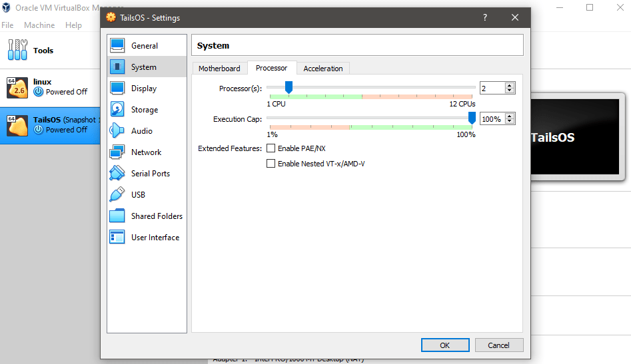631x364 pixels.
Task: Switch to the Motherboard tab
Action: click(x=219, y=69)
